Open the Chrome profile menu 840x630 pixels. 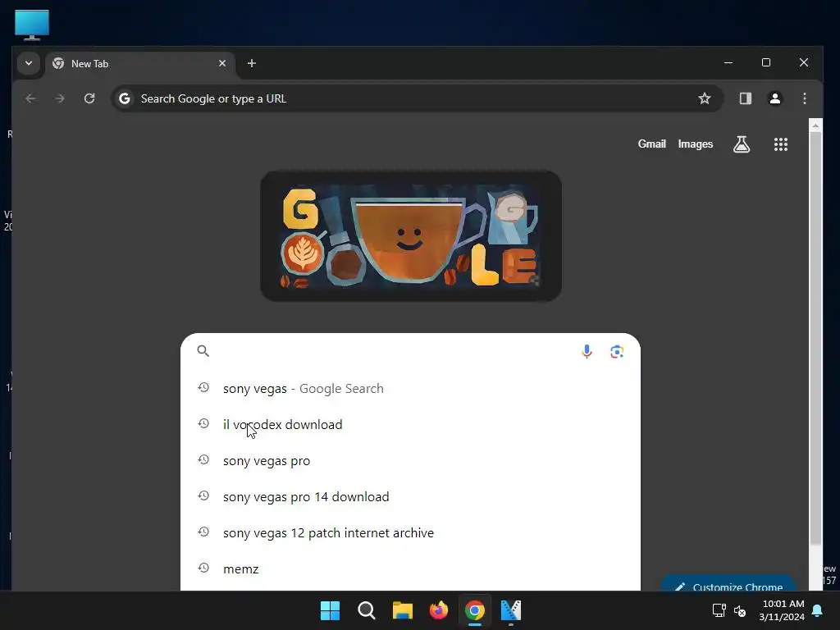pyautogui.click(x=774, y=98)
